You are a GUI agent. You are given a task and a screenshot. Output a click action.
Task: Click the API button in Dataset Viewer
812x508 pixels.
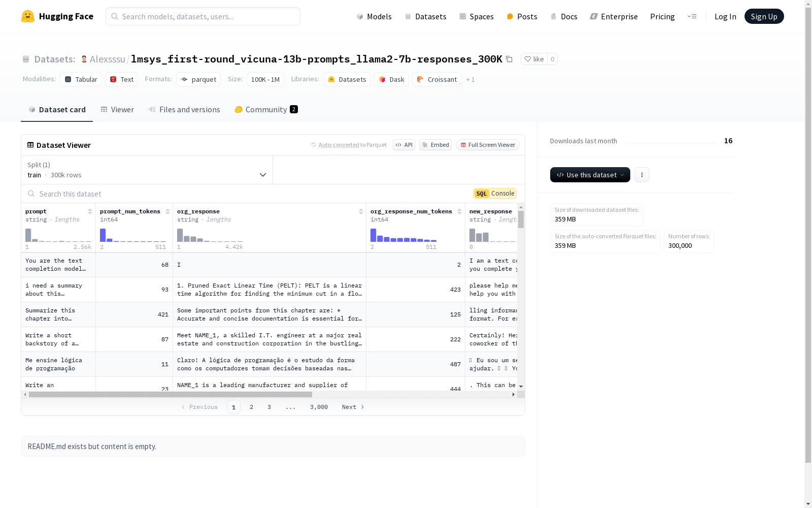tap(404, 145)
